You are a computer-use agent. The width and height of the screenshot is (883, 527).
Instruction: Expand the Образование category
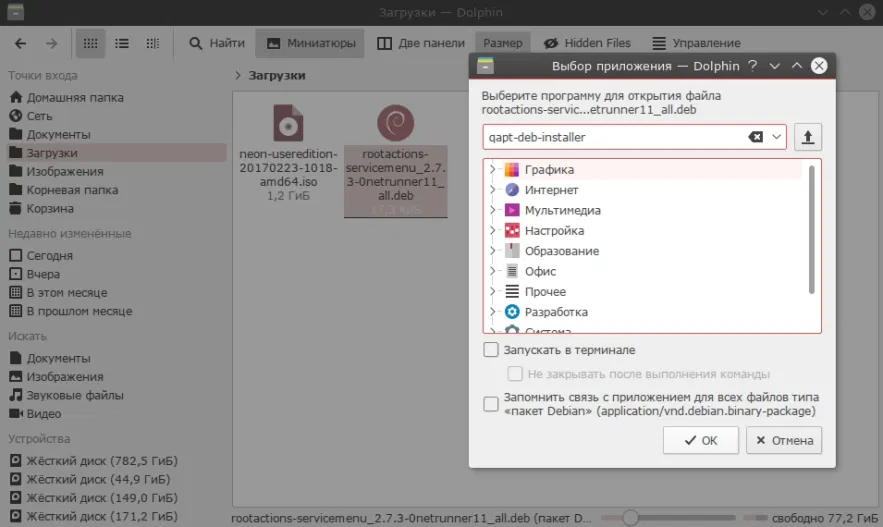point(493,251)
